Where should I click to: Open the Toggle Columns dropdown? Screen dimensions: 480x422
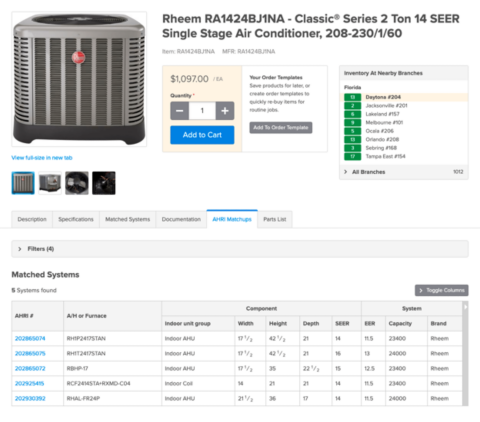click(441, 290)
